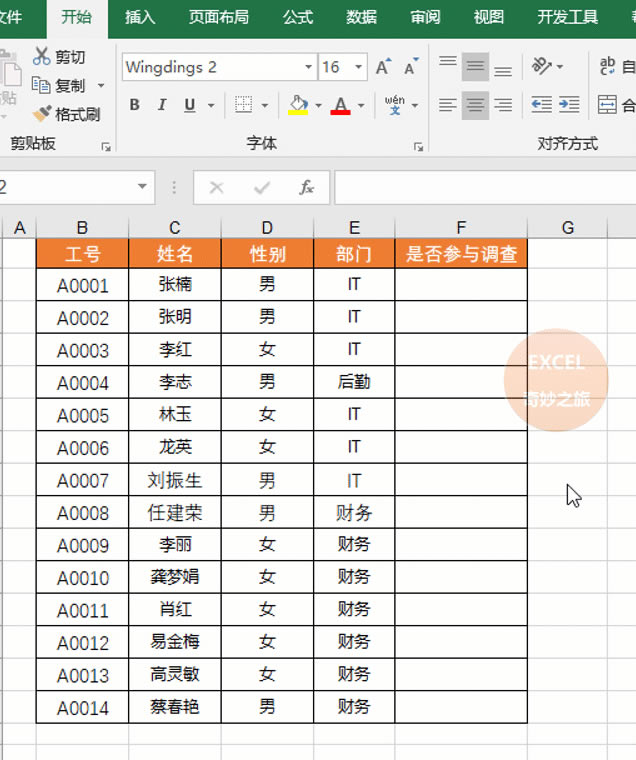Expand font color palette arrow
The width and height of the screenshot is (636, 760).
pos(361,105)
